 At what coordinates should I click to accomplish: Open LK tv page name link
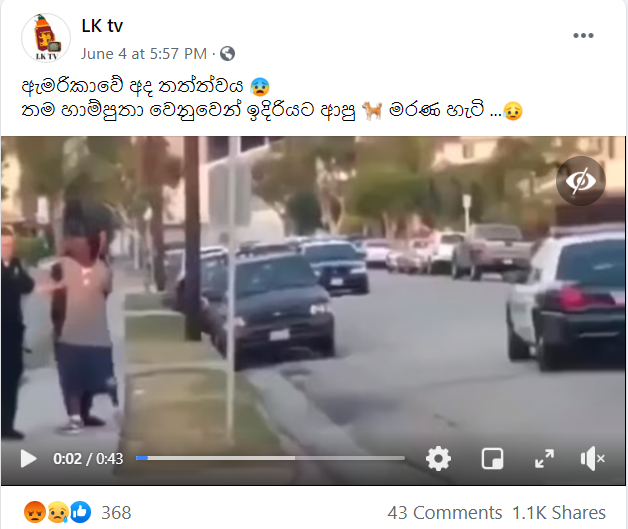pos(102,26)
